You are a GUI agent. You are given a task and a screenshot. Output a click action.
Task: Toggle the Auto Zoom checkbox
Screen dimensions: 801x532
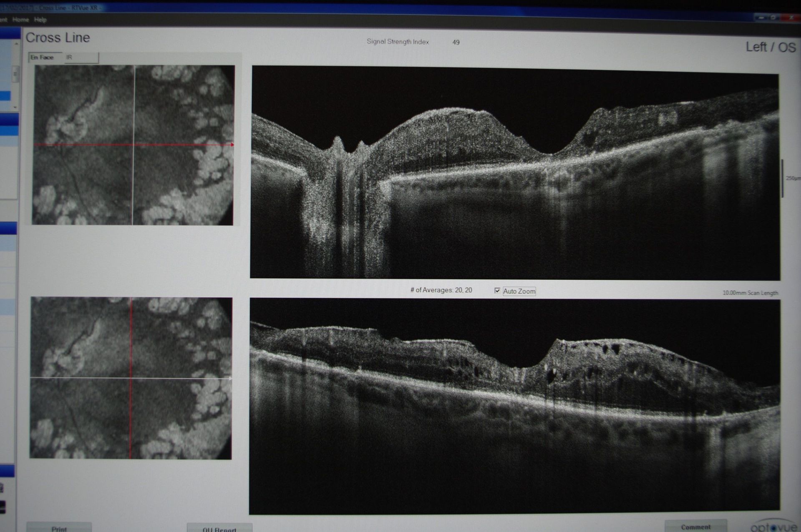pos(497,291)
